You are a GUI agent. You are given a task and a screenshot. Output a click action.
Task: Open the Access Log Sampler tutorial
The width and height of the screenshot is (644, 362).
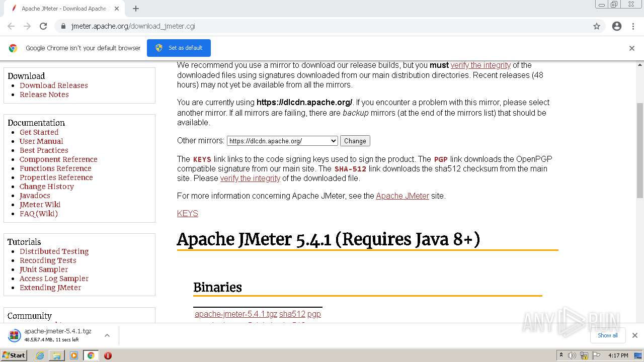pyautogui.click(x=54, y=279)
